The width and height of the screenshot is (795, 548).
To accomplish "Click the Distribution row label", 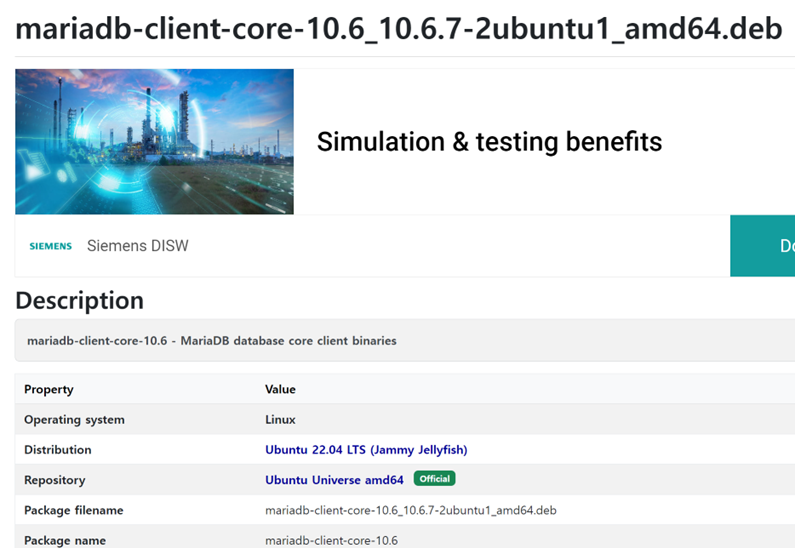I will pyautogui.click(x=58, y=450).
